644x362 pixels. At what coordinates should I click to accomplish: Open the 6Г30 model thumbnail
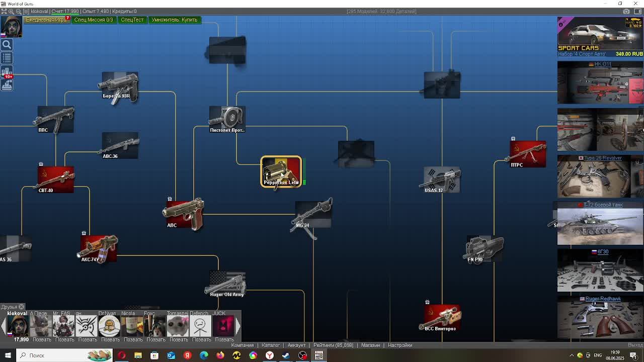600,270
